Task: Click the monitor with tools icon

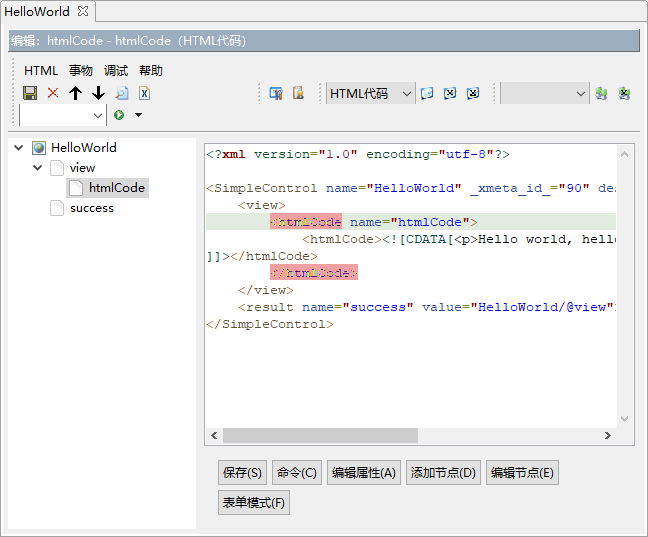Action: pos(276,93)
